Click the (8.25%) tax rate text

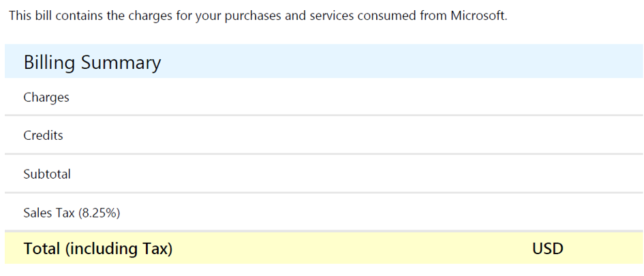click(99, 213)
